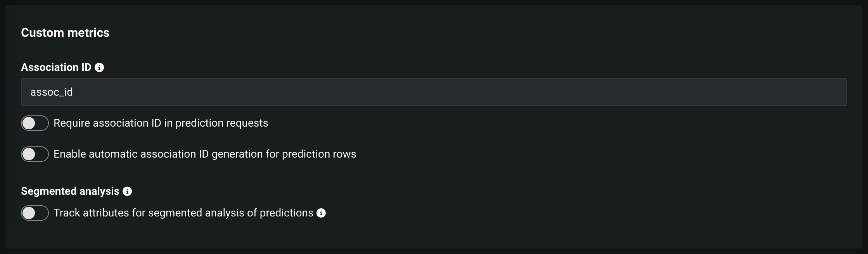
Task: Click the Association ID field label
Action: pos(56,67)
